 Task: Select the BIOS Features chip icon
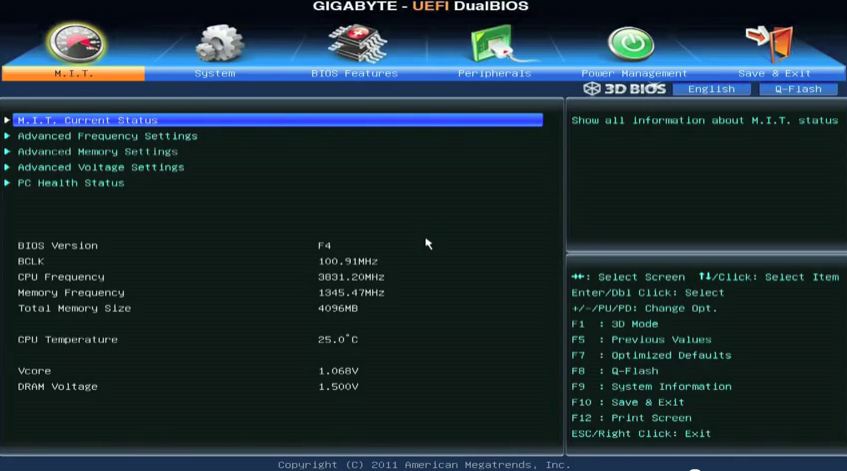356,42
